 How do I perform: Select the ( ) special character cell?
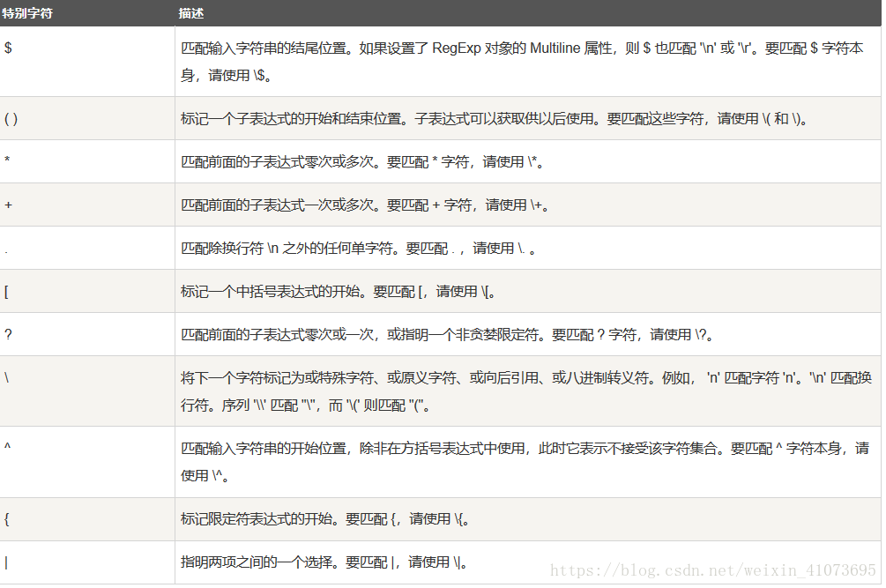tap(87, 119)
